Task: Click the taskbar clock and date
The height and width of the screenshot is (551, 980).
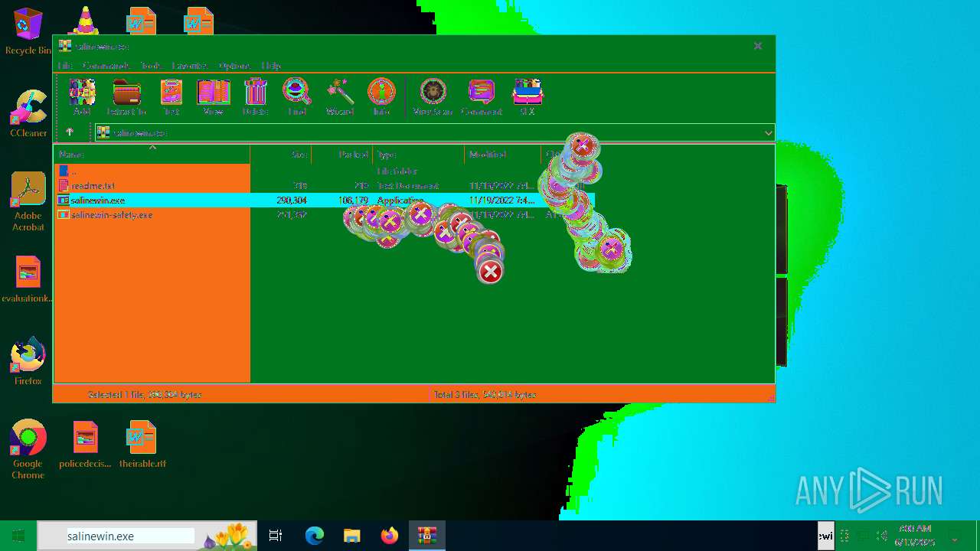Action: pos(915,536)
